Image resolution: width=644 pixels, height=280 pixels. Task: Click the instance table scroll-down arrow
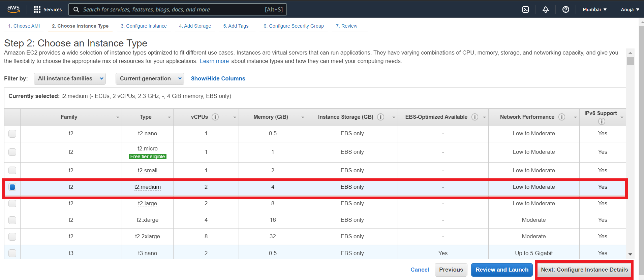[x=630, y=254]
